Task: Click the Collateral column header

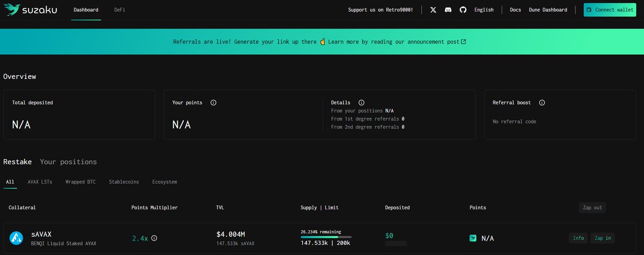Action: tap(22, 208)
